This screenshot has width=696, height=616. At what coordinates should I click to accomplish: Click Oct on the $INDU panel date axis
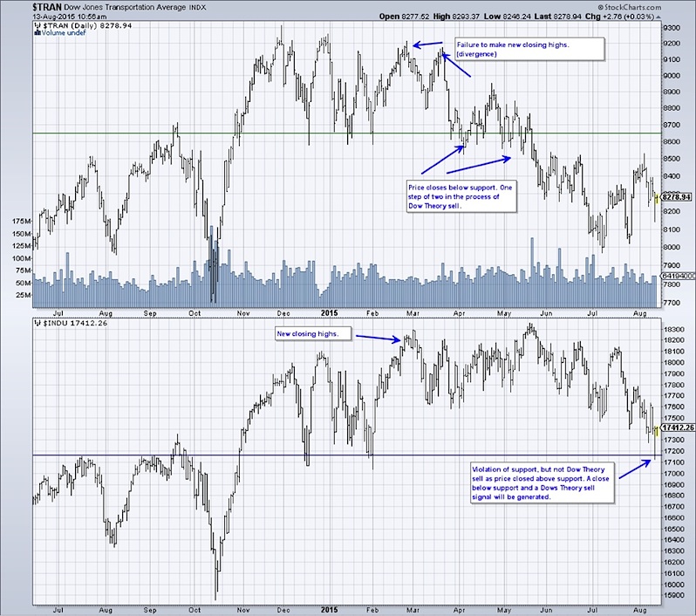194,610
